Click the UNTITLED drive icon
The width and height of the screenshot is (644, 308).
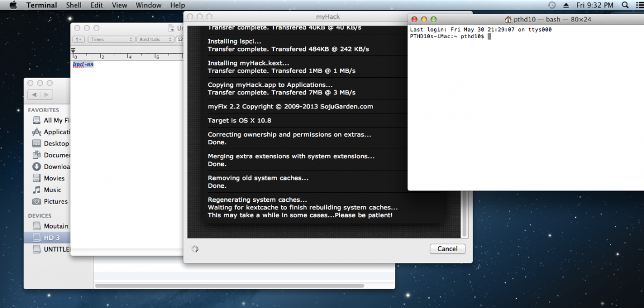(x=36, y=250)
